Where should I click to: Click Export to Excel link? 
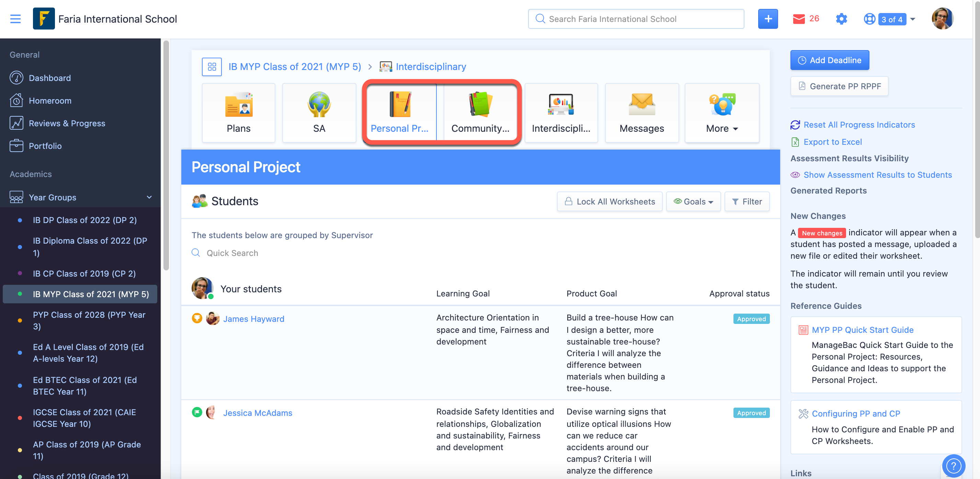point(832,142)
